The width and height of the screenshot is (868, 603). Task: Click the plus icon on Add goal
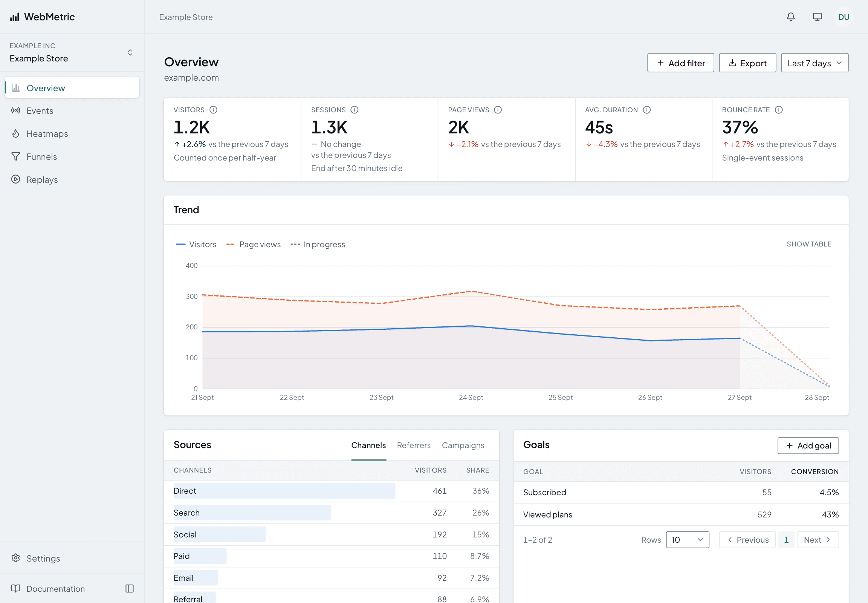789,445
